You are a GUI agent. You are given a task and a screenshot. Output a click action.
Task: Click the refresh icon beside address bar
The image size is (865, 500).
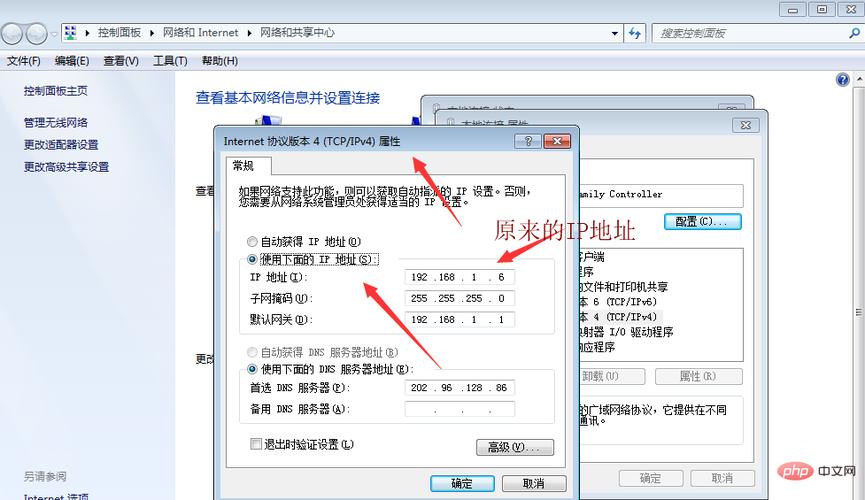point(634,33)
